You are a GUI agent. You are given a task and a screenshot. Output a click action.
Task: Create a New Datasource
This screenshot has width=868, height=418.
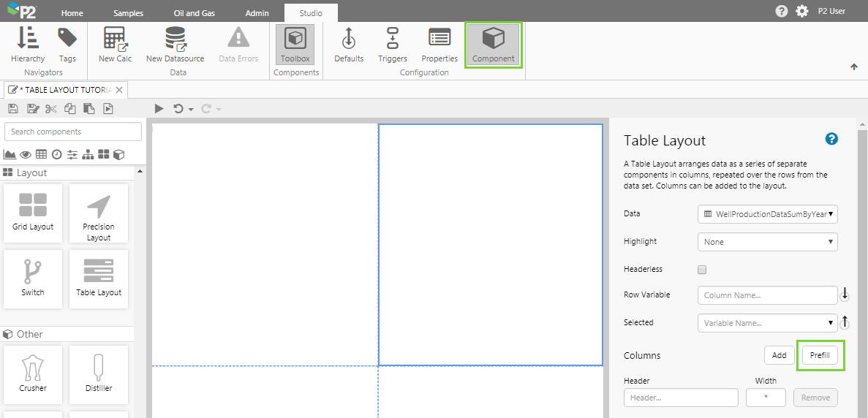(x=175, y=45)
